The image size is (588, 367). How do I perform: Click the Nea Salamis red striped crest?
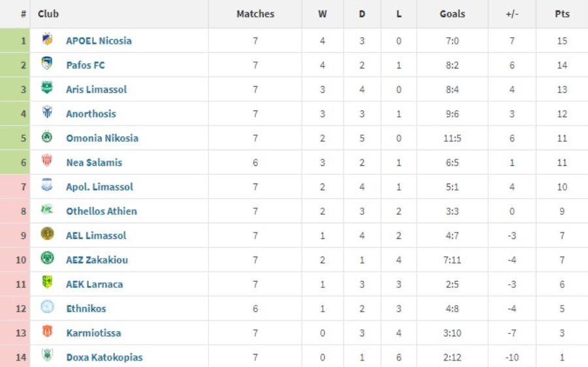pos(47,161)
